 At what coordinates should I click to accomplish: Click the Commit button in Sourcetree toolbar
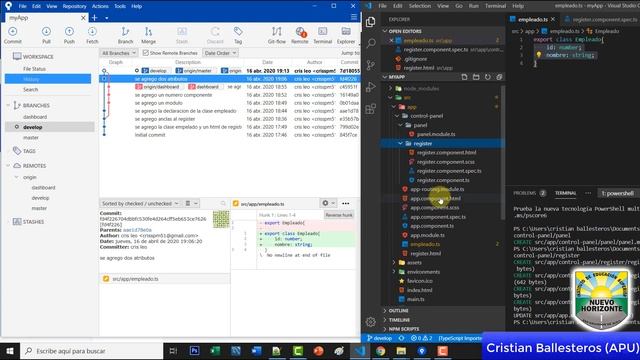point(13,35)
